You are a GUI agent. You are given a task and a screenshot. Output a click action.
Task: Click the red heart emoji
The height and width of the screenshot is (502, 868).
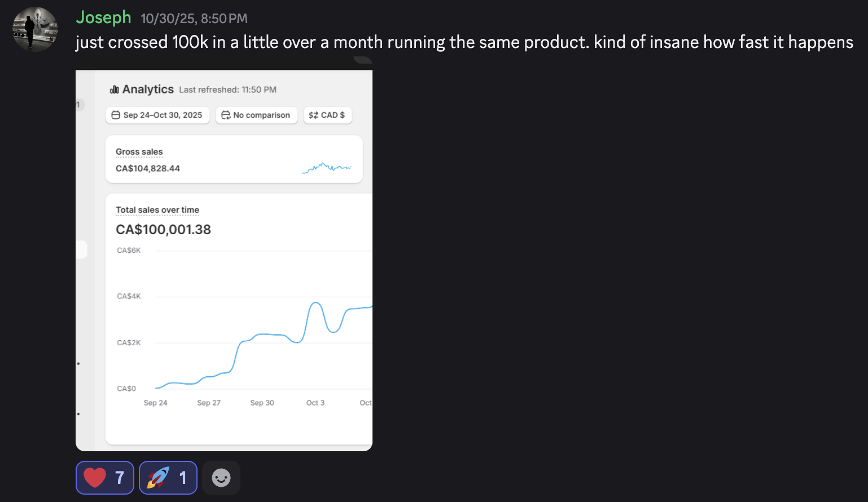95,478
